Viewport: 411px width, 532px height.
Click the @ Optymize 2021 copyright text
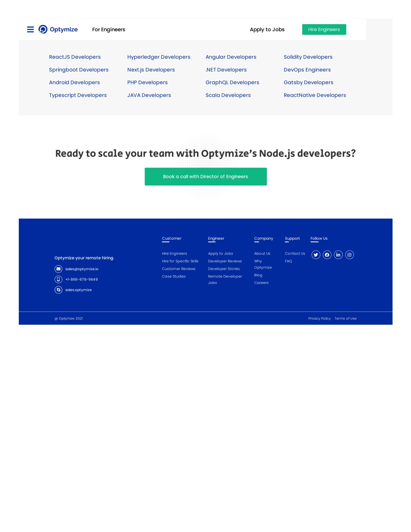point(69,319)
